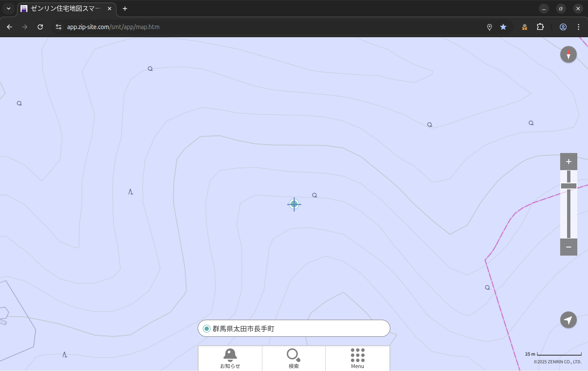The image size is (588, 371).
Task: Open the Chrome three-dot menu
Action: coord(579,27)
